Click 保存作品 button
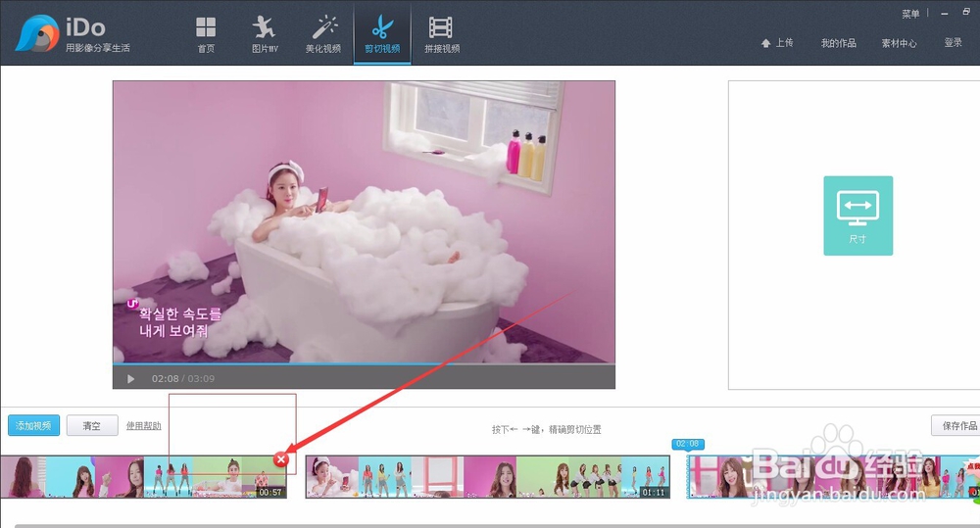980x528 pixels. pyautogui.click(x=956, y=425)
